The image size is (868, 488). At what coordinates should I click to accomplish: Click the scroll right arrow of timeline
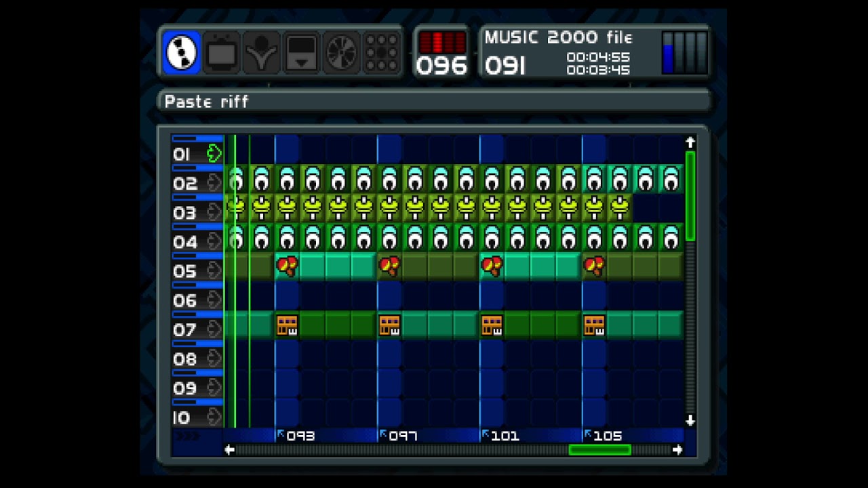tap(677, 449)
